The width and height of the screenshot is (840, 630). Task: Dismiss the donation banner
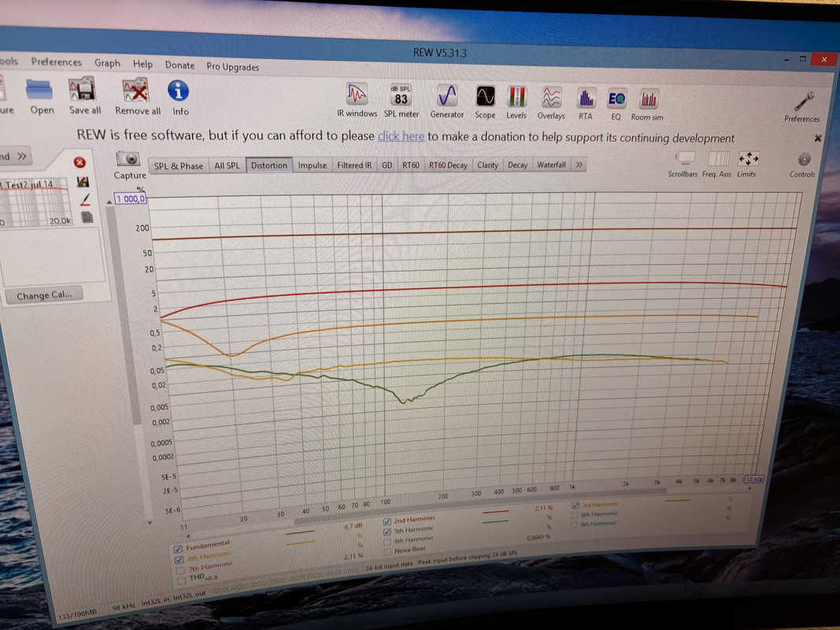[x=818, y=139]
